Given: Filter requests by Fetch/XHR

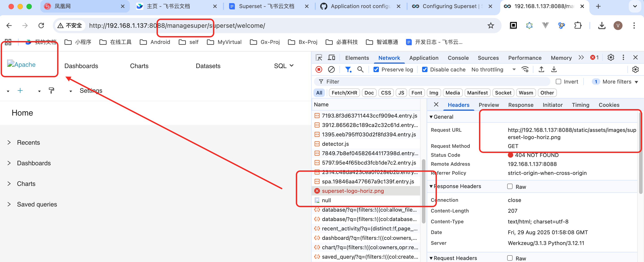Looking at the screenshot, I should tap(344, 93).
